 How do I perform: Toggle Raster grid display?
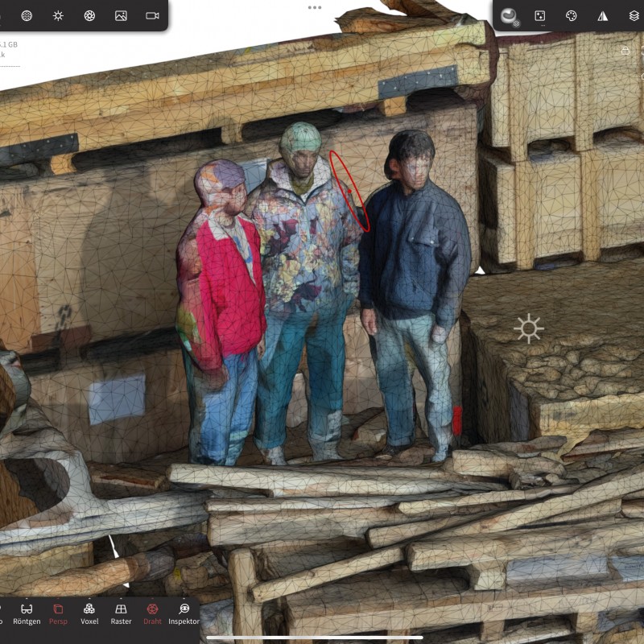point(121,613)
